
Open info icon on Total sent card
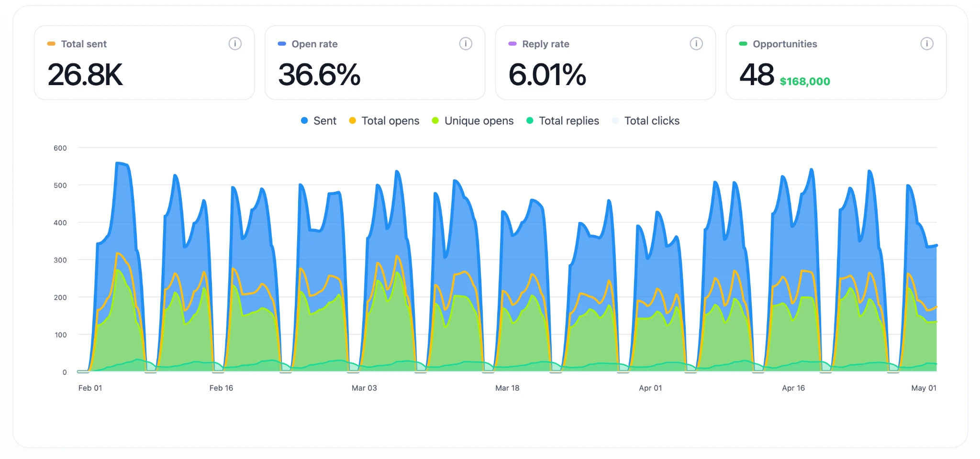coord(235,44)
